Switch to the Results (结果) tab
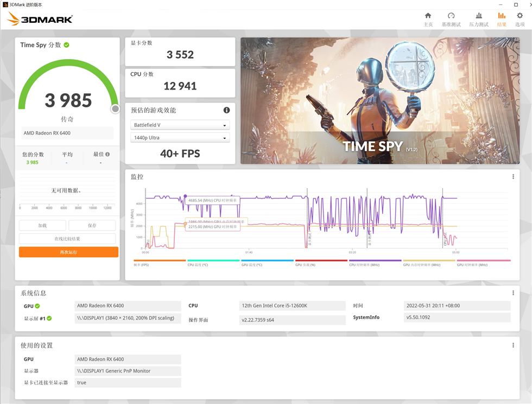Viewport: 532px width, 404px height. 502,20
